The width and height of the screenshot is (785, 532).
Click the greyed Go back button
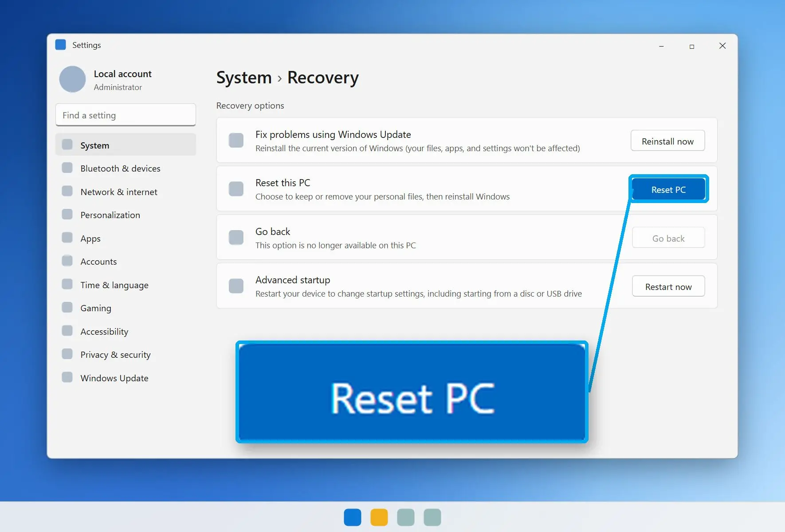tap(668, 238)
